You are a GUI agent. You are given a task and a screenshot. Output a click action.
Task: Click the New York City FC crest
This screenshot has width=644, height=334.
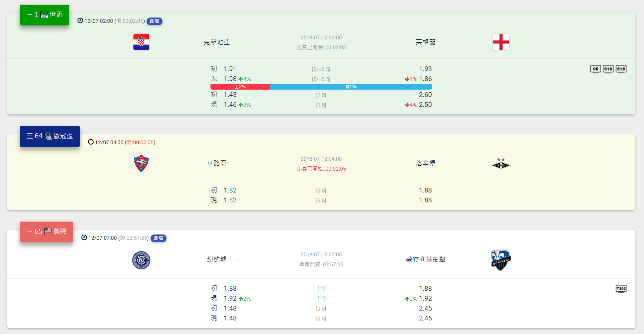pos(141,260)
